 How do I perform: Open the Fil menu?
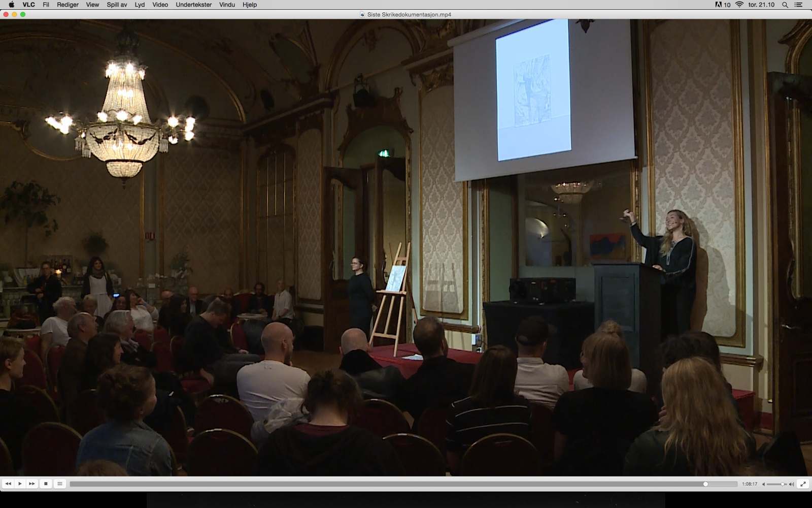46,5
